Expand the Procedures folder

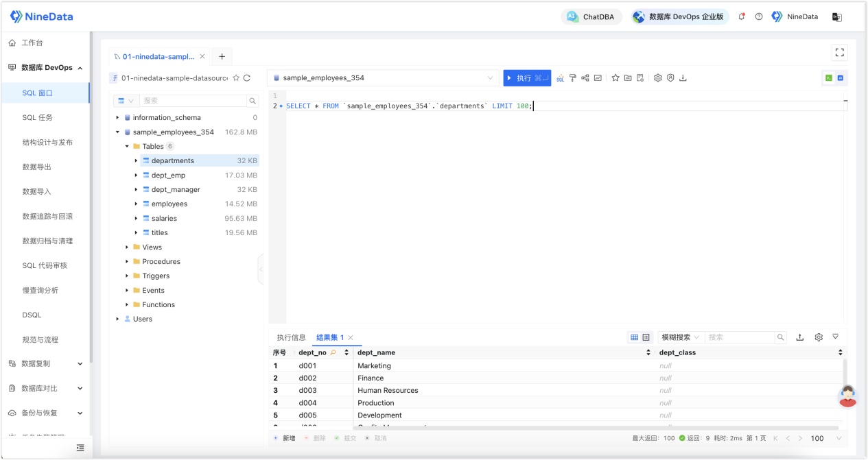(x=127, y=262)
